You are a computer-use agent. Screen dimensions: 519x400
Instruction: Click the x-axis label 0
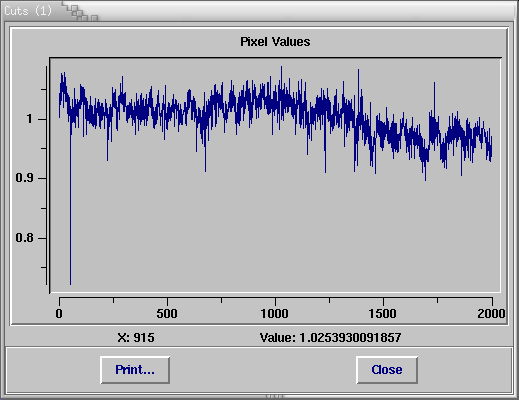[59, 314]
